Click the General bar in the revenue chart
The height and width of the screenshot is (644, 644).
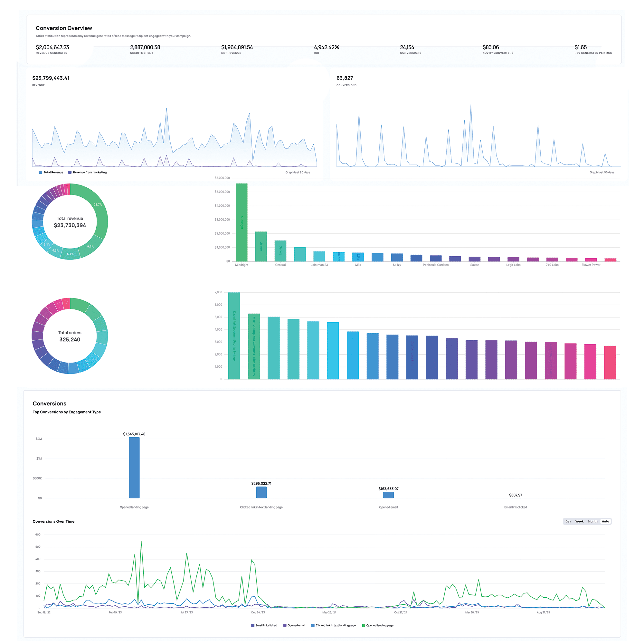click(280, 251)
